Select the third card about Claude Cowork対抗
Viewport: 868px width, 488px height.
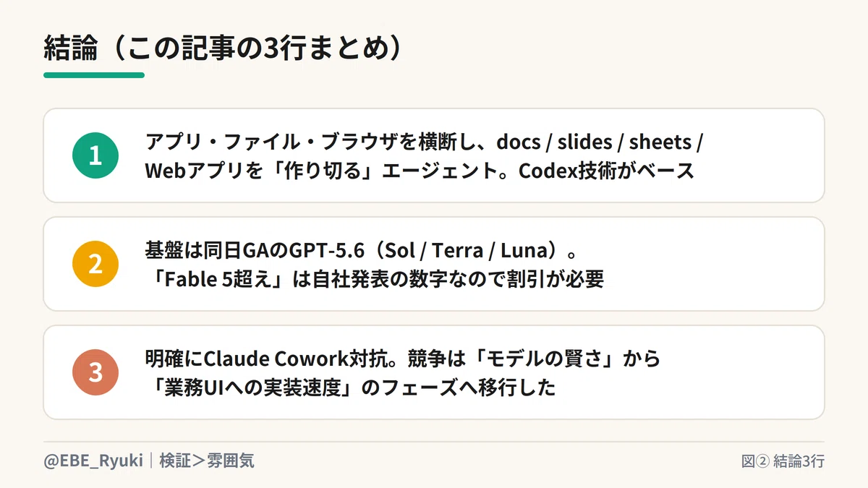(x=434, y=372)
